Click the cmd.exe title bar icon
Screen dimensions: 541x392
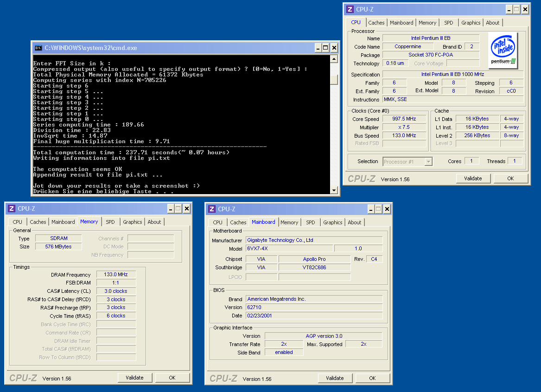pos(38,48)
